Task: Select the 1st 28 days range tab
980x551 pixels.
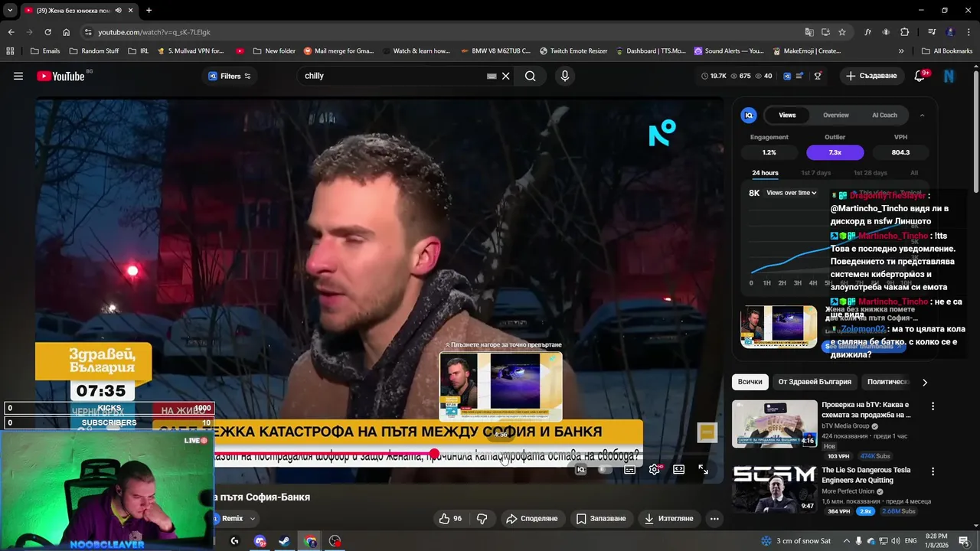Action: pos(870,173)
